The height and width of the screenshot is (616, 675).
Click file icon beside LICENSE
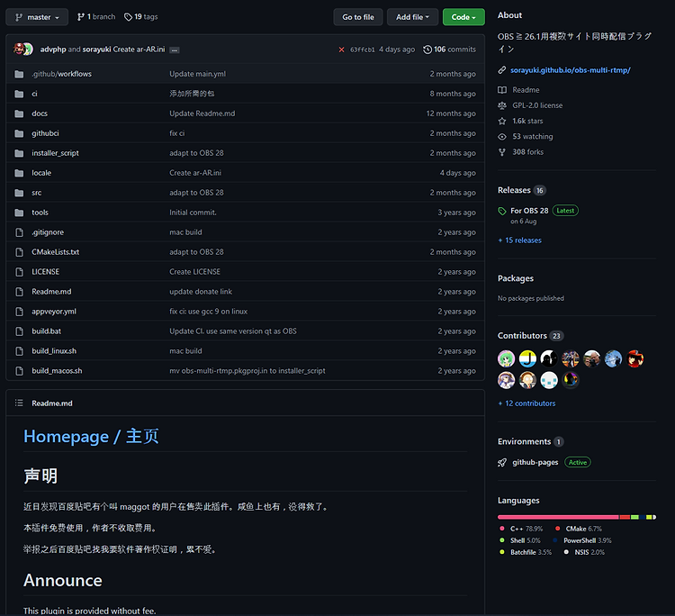tap(19, 272)
